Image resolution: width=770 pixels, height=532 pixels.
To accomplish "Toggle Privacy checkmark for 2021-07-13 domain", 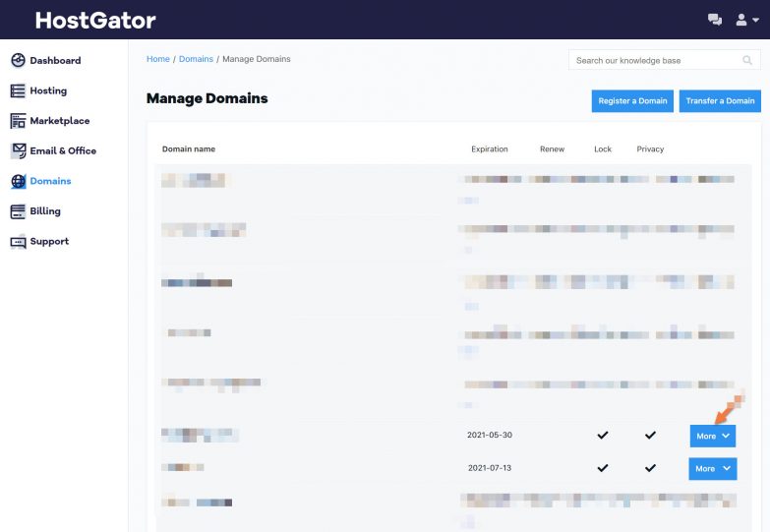I will pos(650,468).
